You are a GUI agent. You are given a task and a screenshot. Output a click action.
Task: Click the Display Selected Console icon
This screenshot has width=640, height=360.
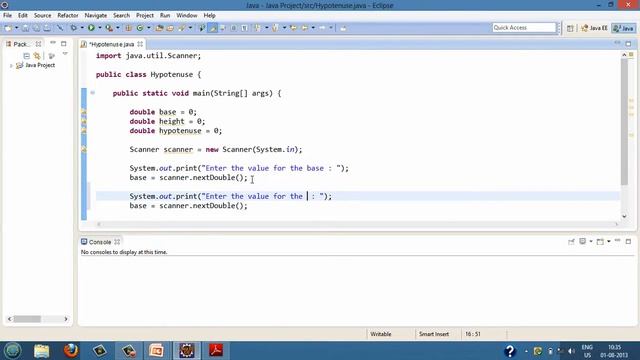tap(583, 242)
